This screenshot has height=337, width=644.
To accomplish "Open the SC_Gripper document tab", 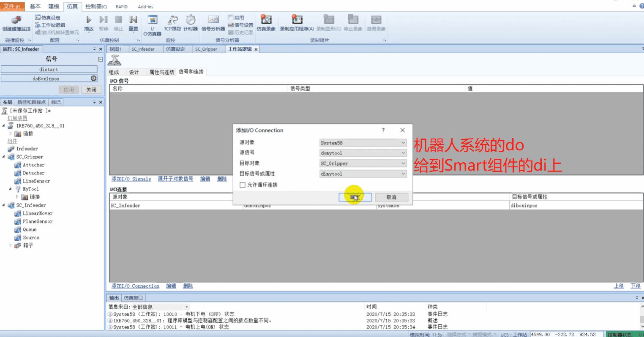I will pos(206,49).
